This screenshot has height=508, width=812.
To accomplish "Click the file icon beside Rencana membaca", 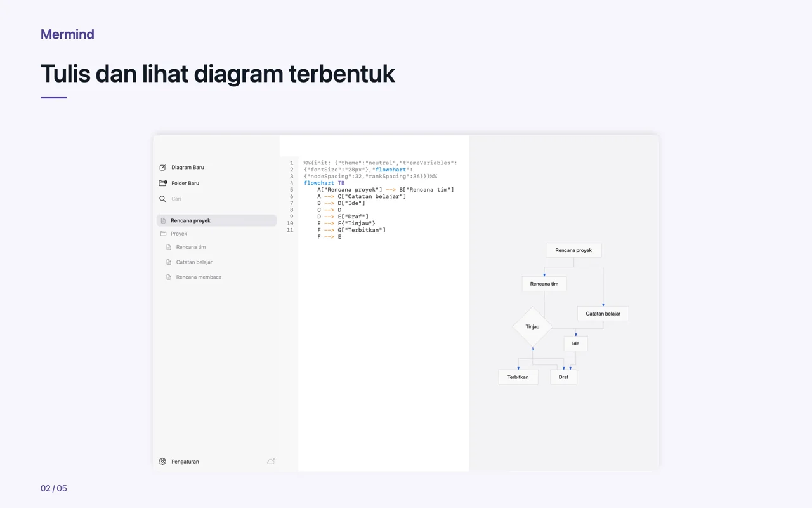I will coord(169,277).
